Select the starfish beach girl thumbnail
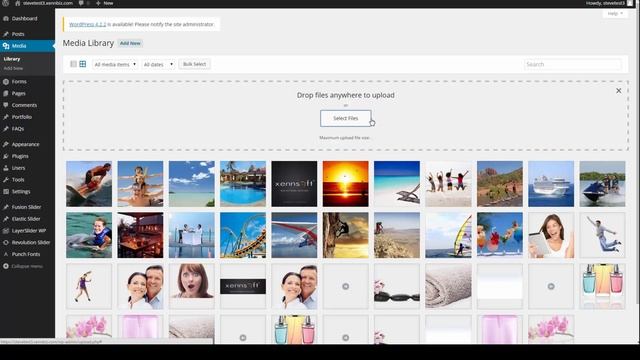The width and height of the screenshot is (640, 360). click(x=140, y=184)
